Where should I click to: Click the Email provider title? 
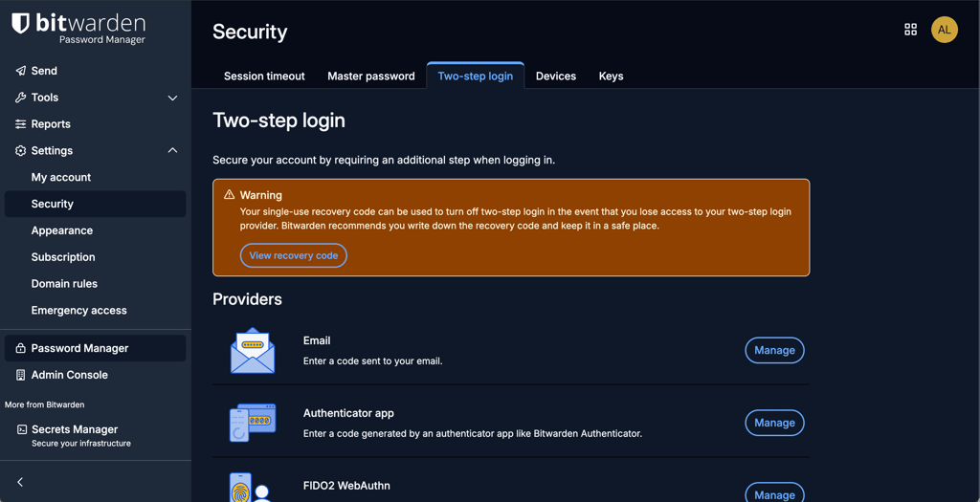point(317,340)
